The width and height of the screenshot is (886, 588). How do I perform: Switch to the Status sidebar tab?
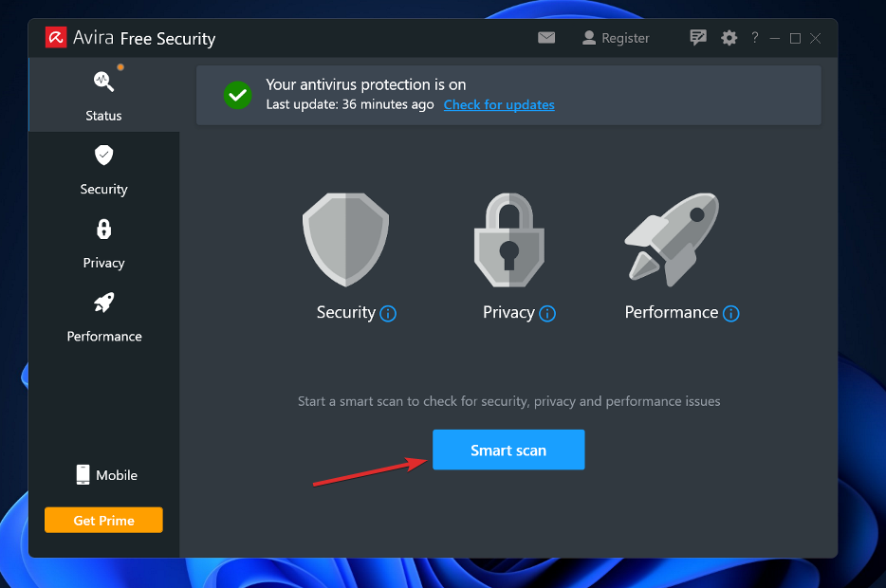[x=103, y=95]
